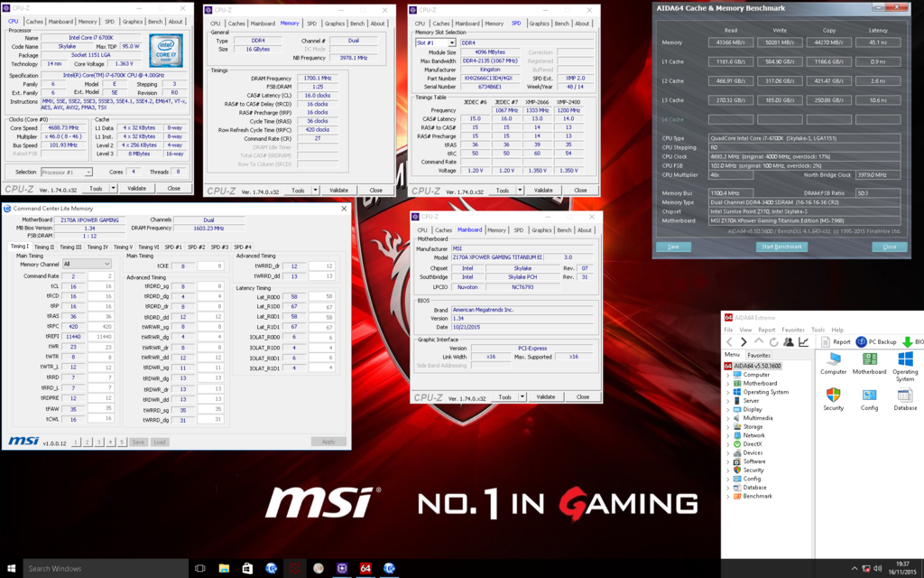Open Slot #1 dropdown in CPU-Z SPD
Viewport: 924px width, 578px height.
pos(436,43)
